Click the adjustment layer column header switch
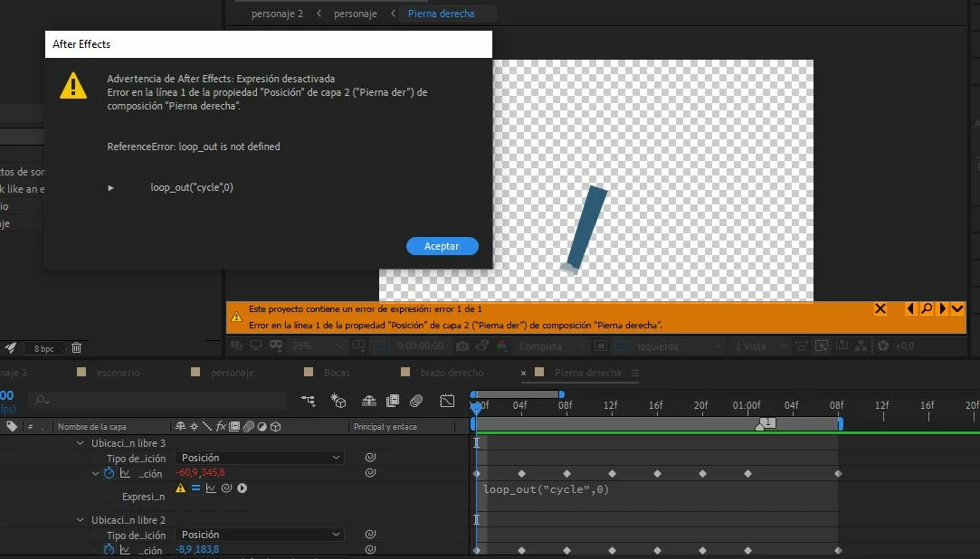The height and width of the screenshot is (559, 980). [262, 427]
